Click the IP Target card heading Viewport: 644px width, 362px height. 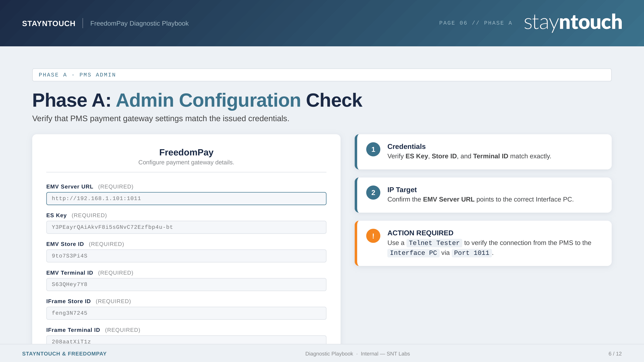pyautogui.click(x=402, y=190)
